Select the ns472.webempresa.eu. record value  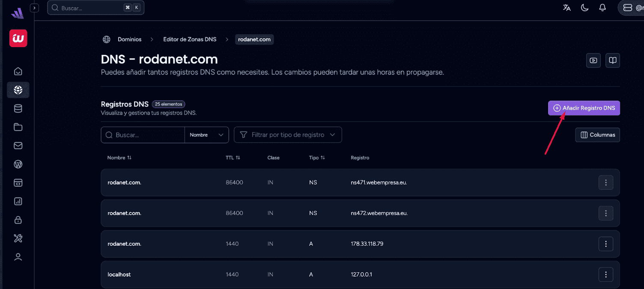pos(379,213)
